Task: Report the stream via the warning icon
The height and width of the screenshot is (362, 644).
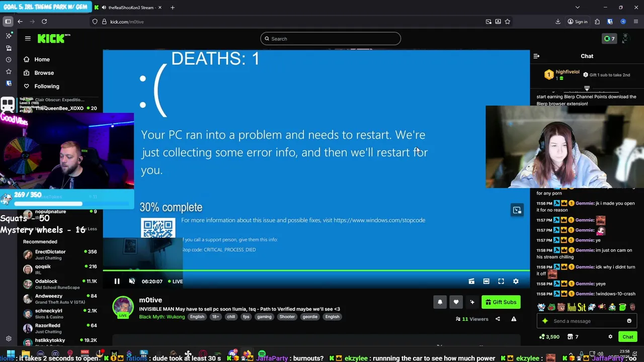Action: click(x=514, y=319)
